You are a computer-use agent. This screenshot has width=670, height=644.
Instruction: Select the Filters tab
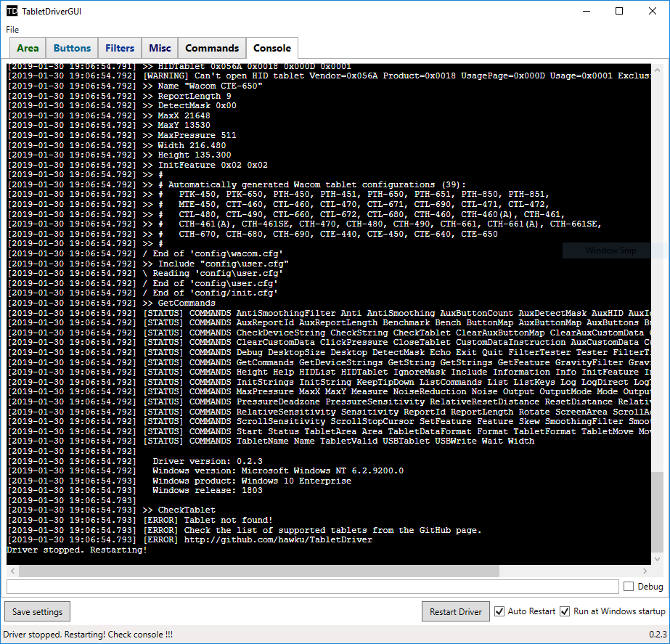(x=119, y=47)
